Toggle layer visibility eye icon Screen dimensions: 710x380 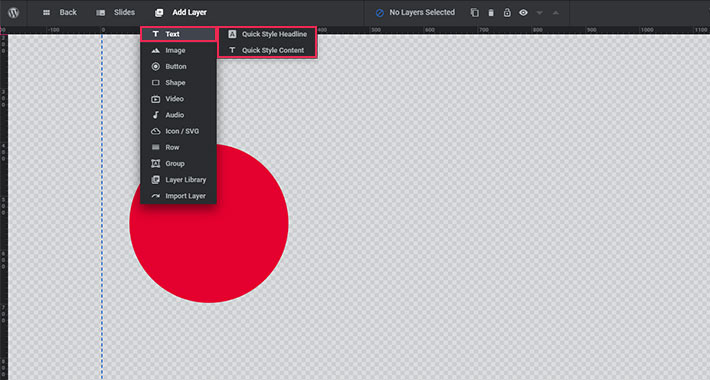tap(523, 13)
